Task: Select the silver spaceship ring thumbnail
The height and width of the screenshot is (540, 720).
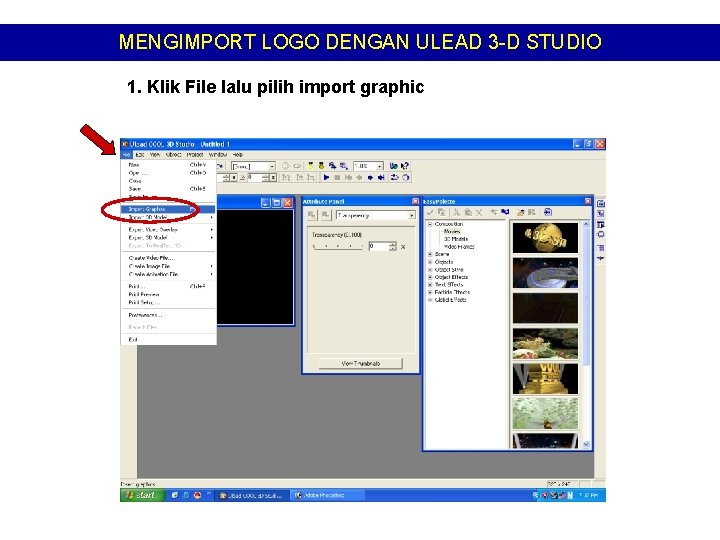Action: pos(545,273)
